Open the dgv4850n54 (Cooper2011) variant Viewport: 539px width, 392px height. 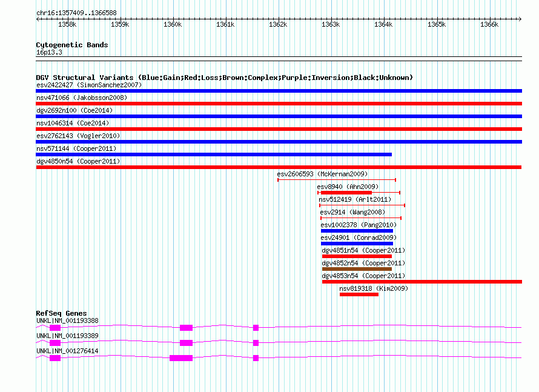(78, 161)
